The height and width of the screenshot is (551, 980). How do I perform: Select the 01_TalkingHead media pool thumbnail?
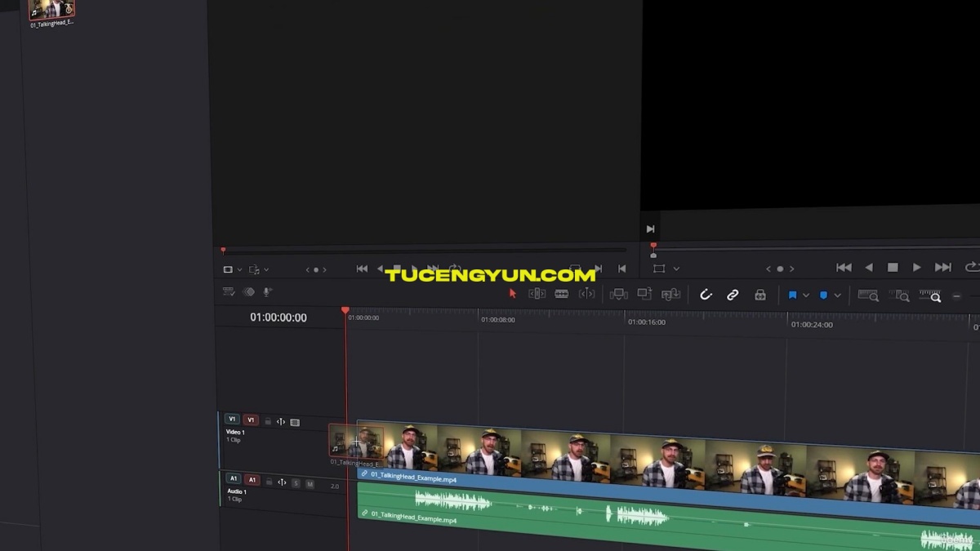pos(51,10)
